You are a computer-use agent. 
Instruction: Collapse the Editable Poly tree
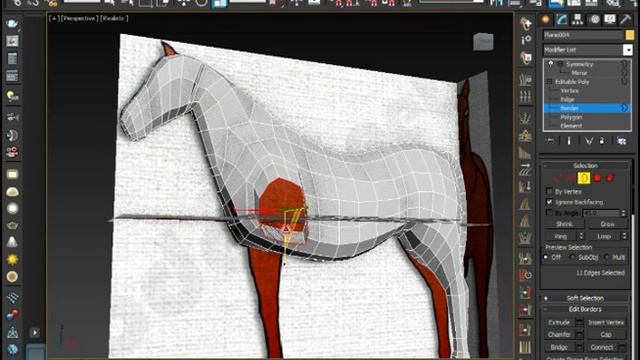pyautogui.click(x=549, y=82)
